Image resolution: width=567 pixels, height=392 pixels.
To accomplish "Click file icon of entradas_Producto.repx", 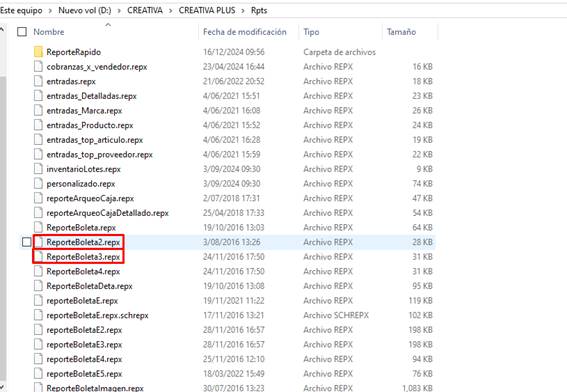I will 38,125.
